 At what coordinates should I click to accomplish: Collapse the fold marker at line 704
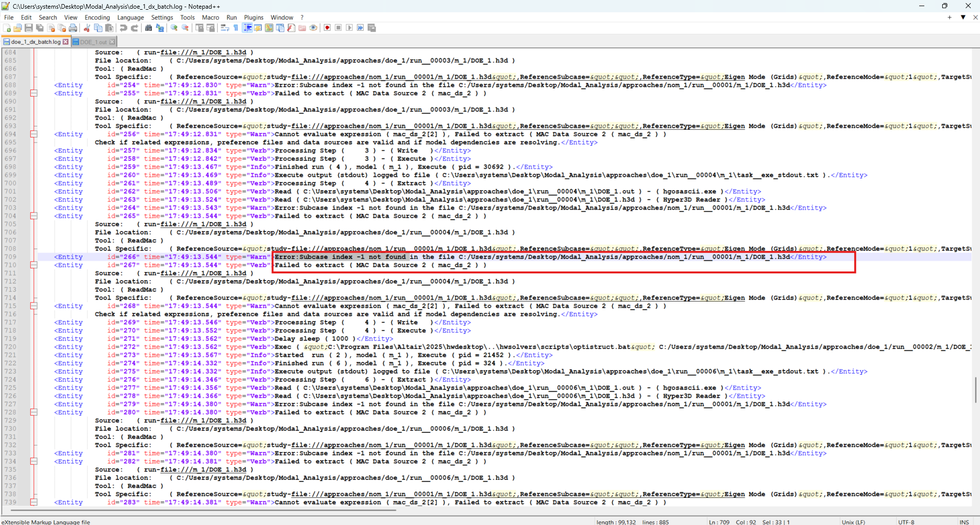pyautogui.click(x=34, y=216)
